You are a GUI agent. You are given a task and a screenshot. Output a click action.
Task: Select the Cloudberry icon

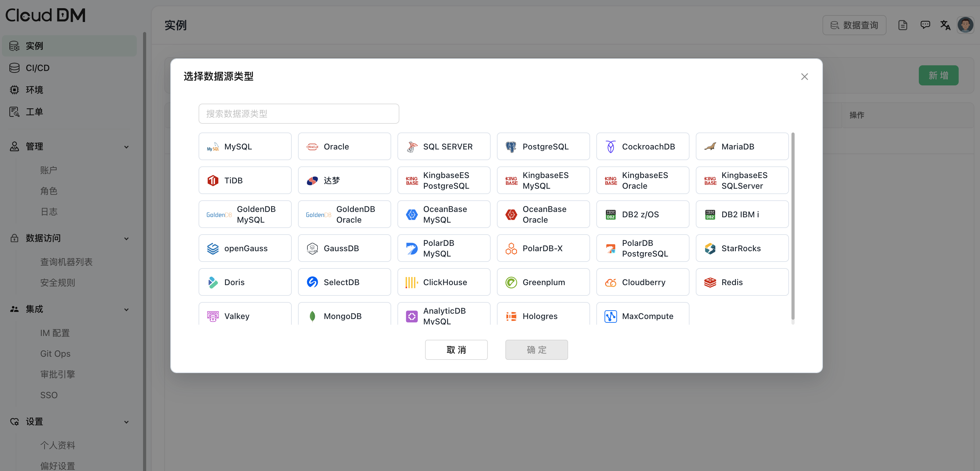click(610, 283)
